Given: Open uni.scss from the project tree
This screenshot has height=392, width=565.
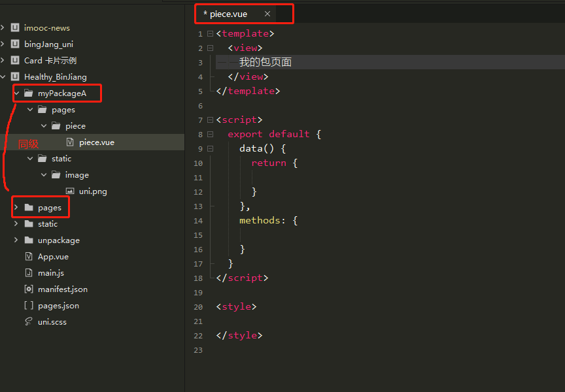Looking at the screenshot, I should pos(52,322).
